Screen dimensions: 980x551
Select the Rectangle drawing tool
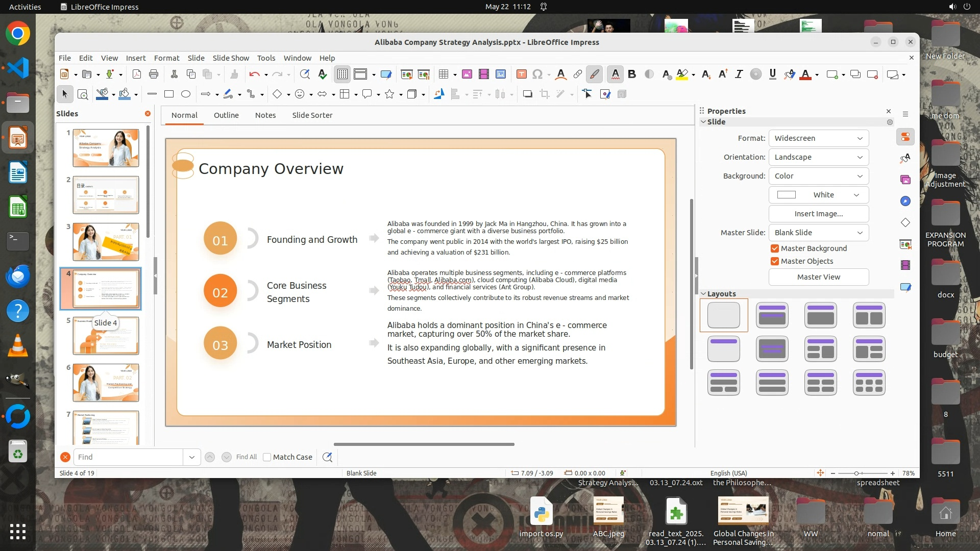[x=169, y=94]
